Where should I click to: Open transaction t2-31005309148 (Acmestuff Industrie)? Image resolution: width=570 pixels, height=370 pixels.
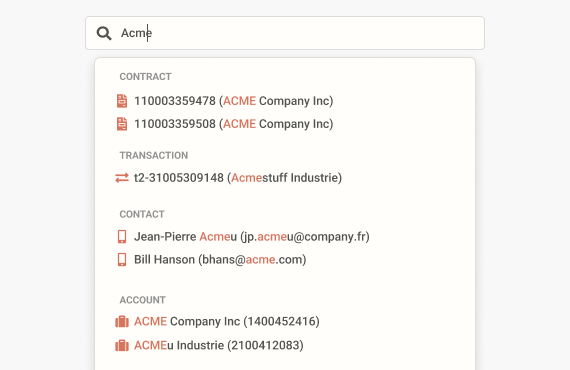click(x=238, y=178)
